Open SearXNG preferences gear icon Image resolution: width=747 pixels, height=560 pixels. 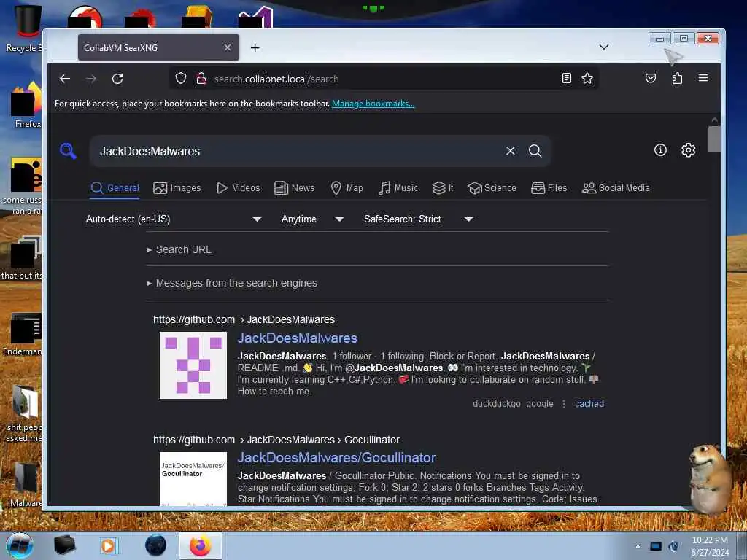[688, 150]
